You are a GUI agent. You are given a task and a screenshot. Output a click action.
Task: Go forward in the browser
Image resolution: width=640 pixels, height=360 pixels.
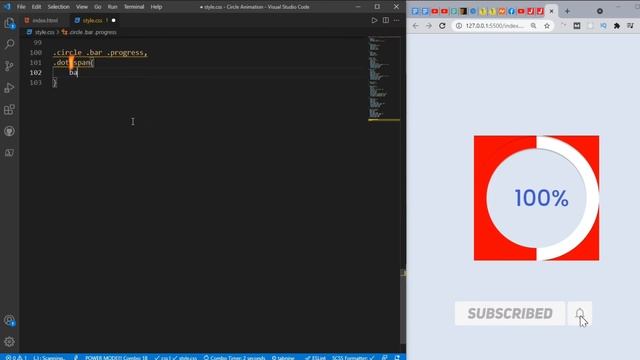tap(429, 26)
